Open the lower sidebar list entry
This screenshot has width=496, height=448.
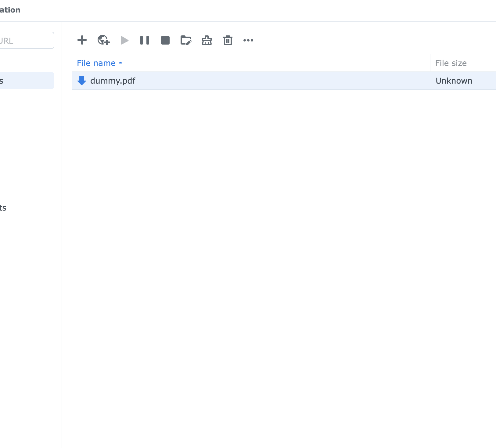18,208
